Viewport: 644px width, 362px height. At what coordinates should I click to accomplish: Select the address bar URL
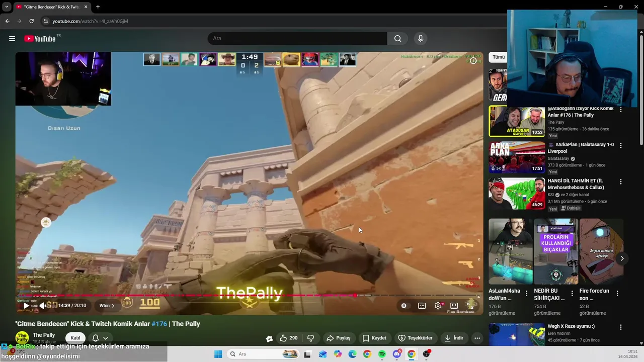[x=91, y=21]
